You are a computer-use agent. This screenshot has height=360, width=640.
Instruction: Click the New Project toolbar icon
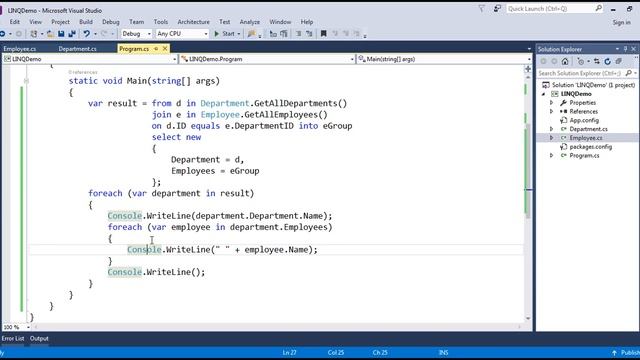(x=34, y=34)
